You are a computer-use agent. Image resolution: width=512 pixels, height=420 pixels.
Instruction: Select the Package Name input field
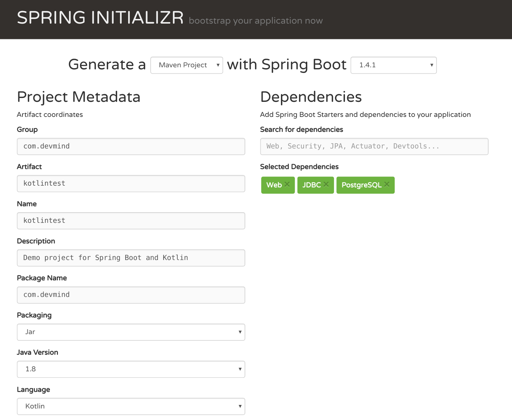pyautogui.click(x=131, y=295)
